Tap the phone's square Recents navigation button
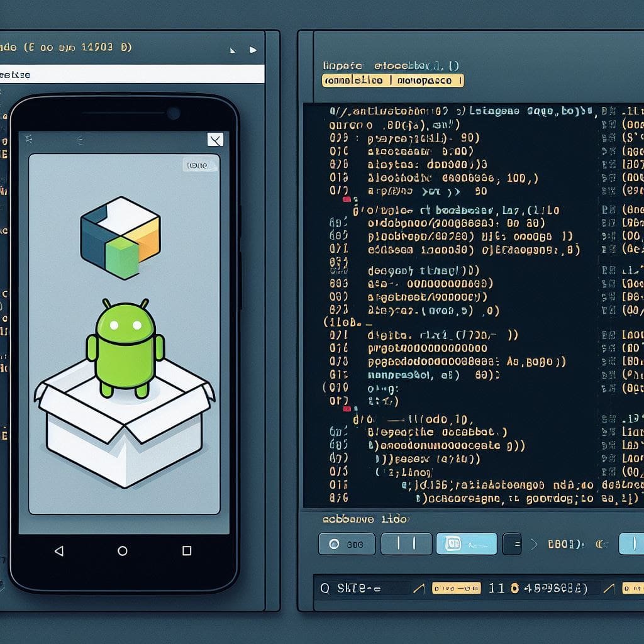The height and width of the screenshot is (644, 644). tap(187, 551)
